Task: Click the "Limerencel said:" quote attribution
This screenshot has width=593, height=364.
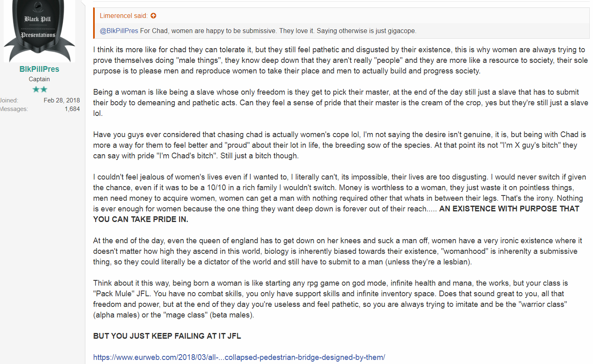Action: tap(124, 16)
